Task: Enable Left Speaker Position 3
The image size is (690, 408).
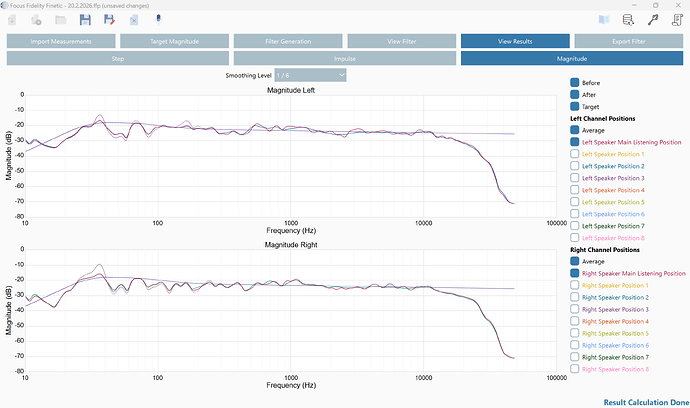Action: pyautogui.click(x=575, y=177)
